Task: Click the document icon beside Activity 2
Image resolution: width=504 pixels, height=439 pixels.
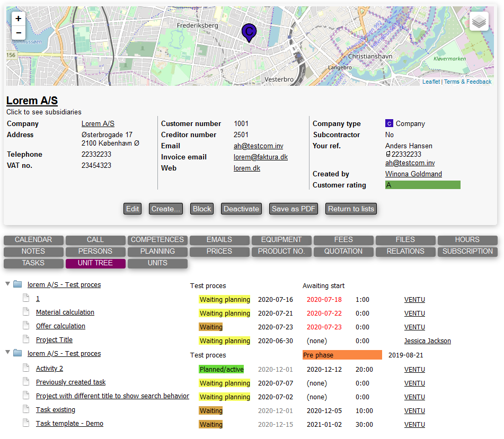Action: pos(25,368)
